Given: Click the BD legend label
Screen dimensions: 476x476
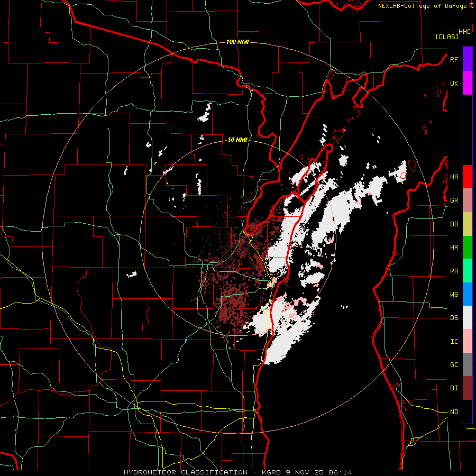Looking at the screenshot, I should click(454, 224).
